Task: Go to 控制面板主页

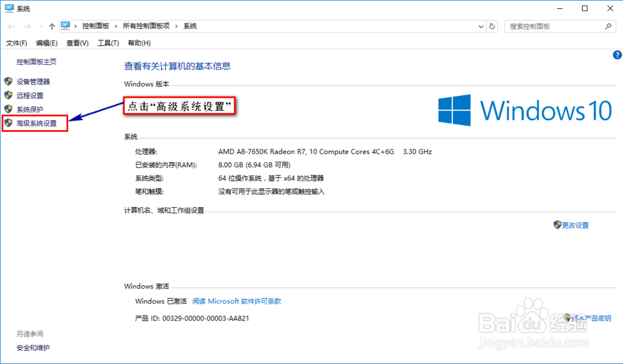Action: (36, 62)
